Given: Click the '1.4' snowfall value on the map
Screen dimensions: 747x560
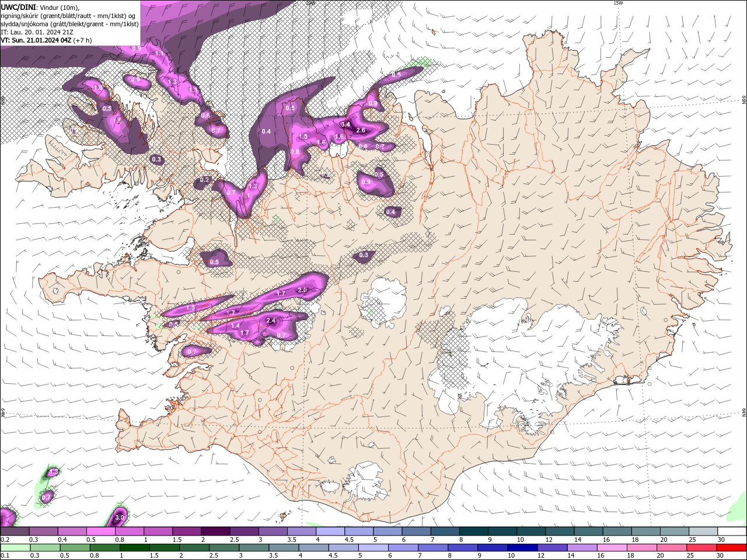Looking at the screenshot, I should pos(236,325).
